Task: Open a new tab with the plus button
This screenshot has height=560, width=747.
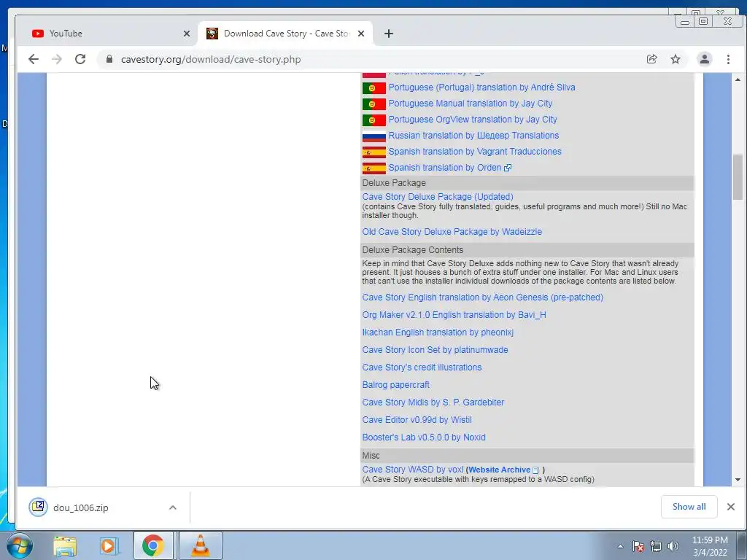Action: pos(389,34)
